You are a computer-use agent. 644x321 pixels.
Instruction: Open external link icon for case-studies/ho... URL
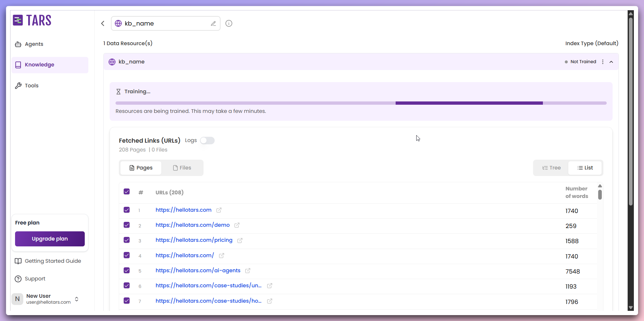coord(270,301)
